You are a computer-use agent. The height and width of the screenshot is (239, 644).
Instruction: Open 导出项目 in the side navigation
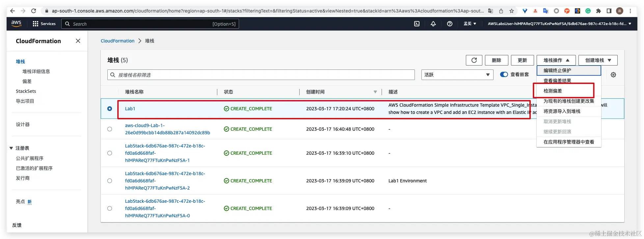(25, 101)
